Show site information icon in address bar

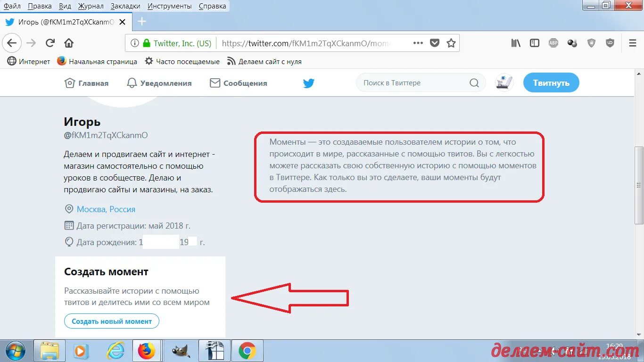pos(135,43)
